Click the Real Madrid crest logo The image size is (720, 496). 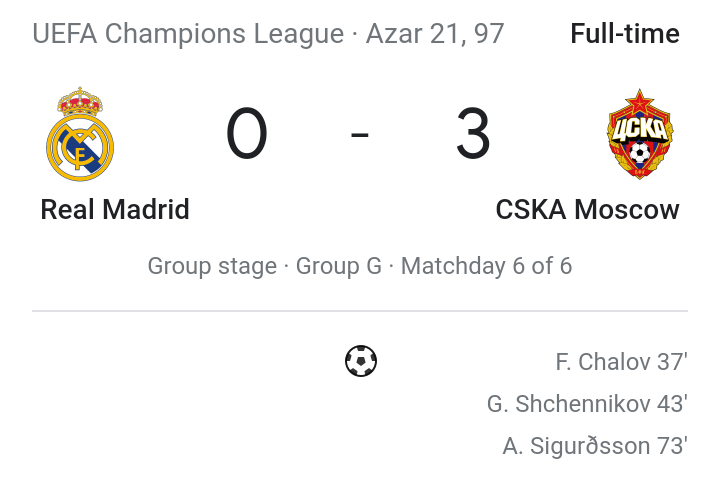80,134
